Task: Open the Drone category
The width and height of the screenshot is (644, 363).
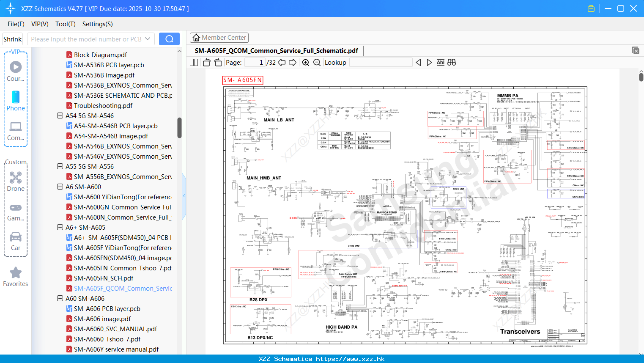Action: click(16, 181)
